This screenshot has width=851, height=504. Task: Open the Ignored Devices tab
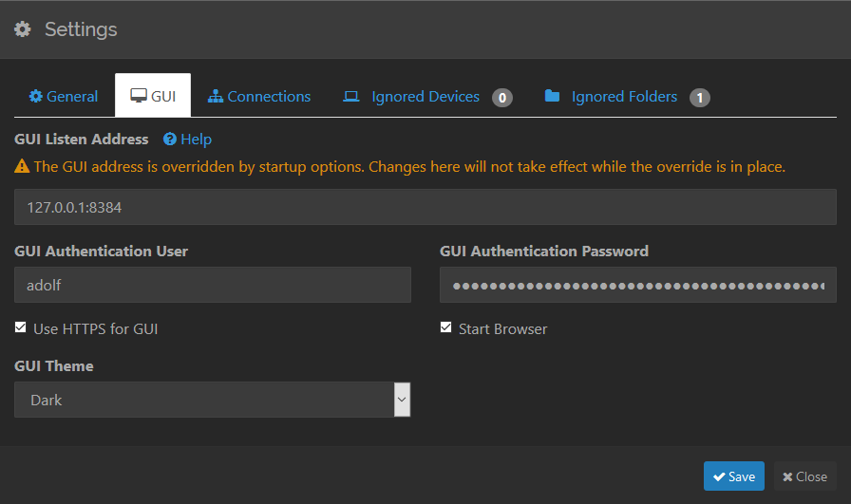pyautogui.click(x=427, y=97)
